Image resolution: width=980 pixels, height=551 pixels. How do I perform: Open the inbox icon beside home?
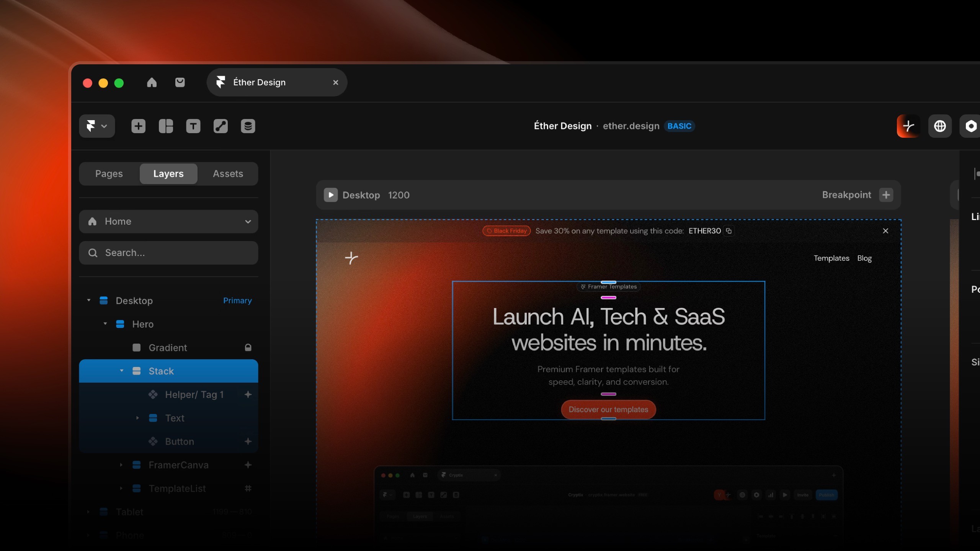point(180,82)
